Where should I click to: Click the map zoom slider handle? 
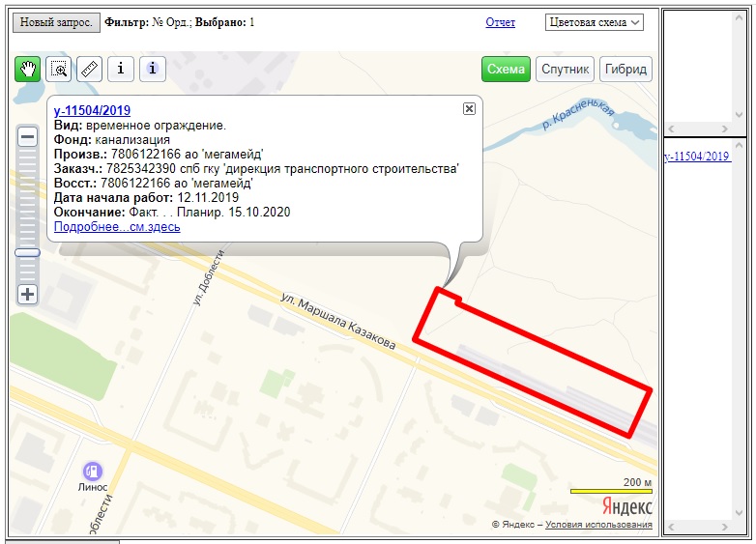(28, 252)
